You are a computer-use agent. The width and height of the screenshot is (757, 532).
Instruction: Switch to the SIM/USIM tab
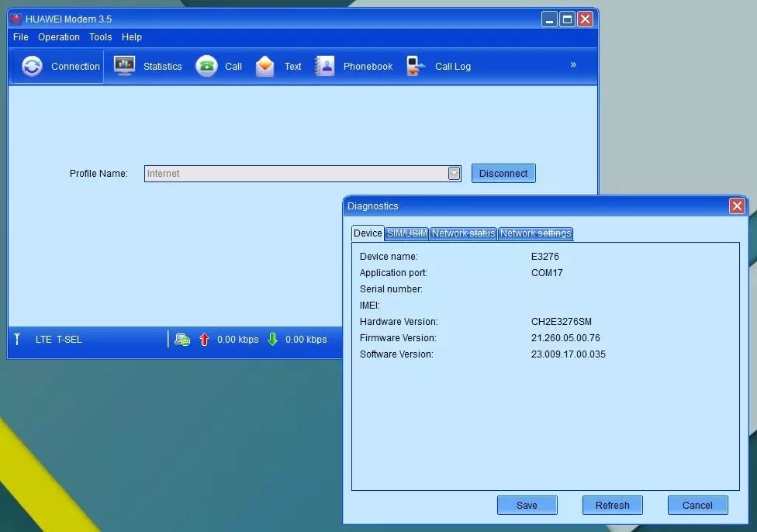point(407,233)
